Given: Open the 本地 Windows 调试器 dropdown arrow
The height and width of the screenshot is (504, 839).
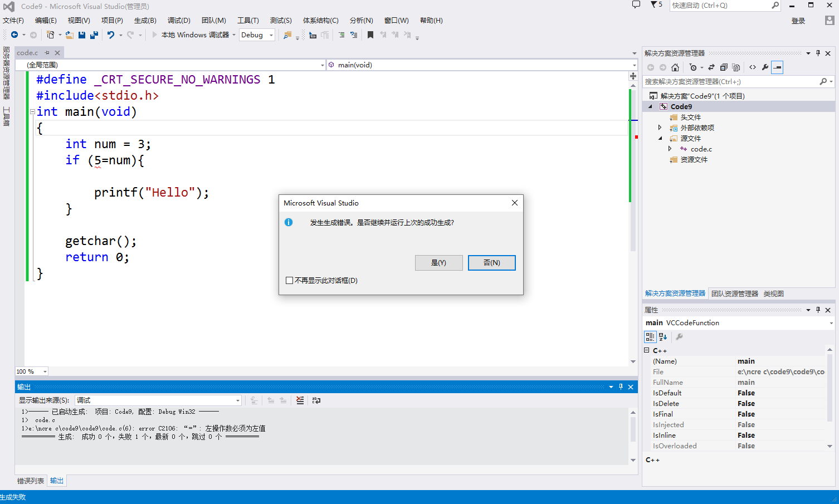Looking at the screenshot, I should tap(233, 35).
